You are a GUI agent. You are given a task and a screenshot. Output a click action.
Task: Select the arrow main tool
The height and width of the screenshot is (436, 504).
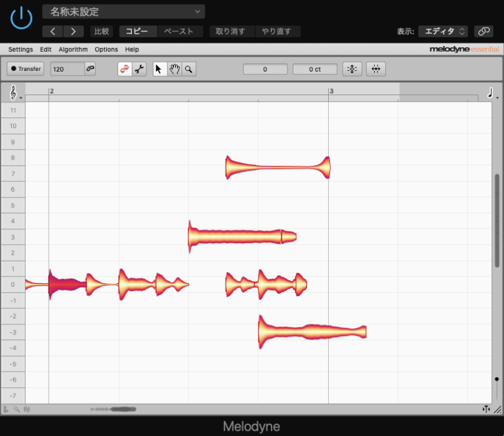(159, 69)
